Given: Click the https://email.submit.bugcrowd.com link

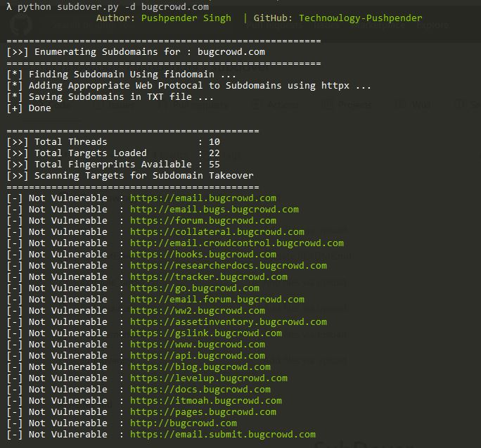Looking at the screenshot, I should click(x=223, y=435).
